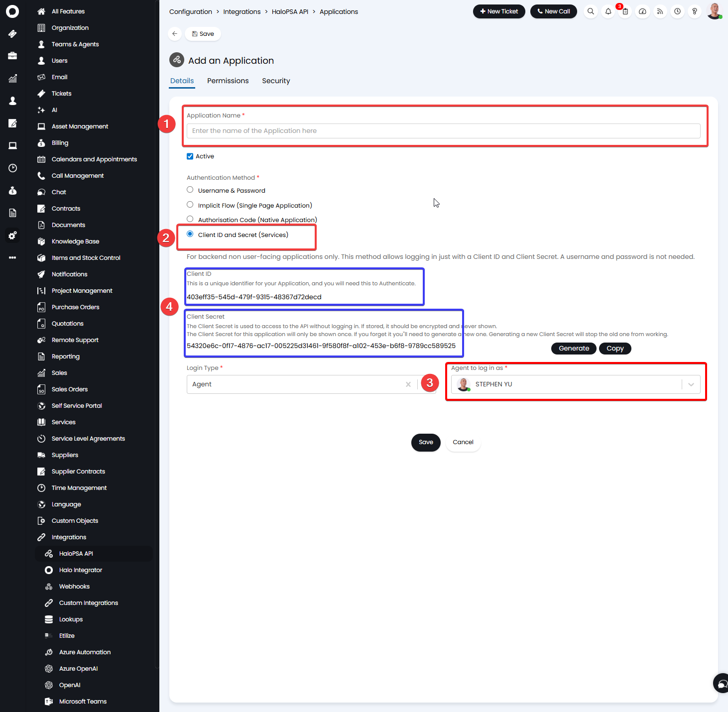Click the bottom black Save button

pyautogui.click(x=426, y=442)
